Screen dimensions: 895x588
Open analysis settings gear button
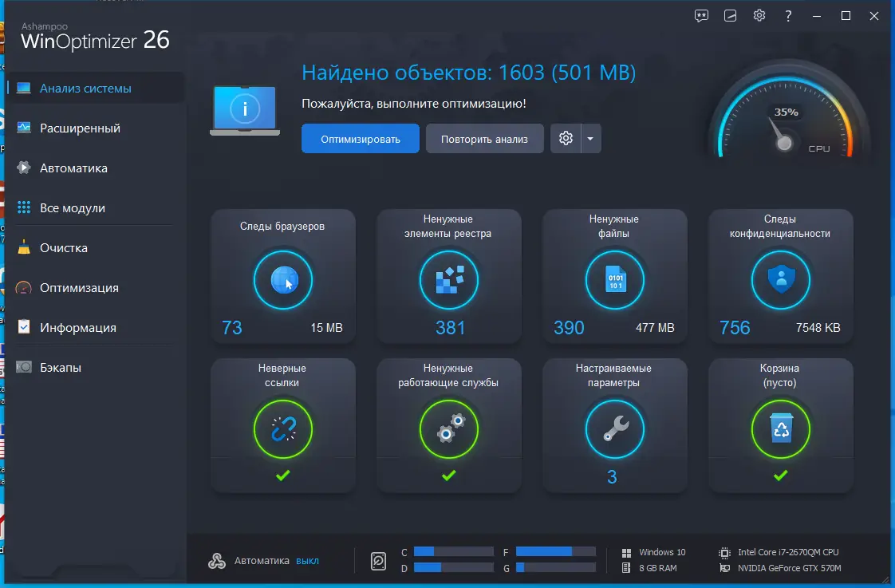point(566,139)
